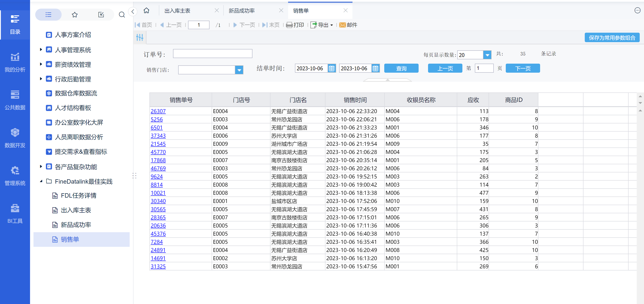Click the email envelope icon
The width and height of the screenshot is (644, 304).
tap(342, 25)
